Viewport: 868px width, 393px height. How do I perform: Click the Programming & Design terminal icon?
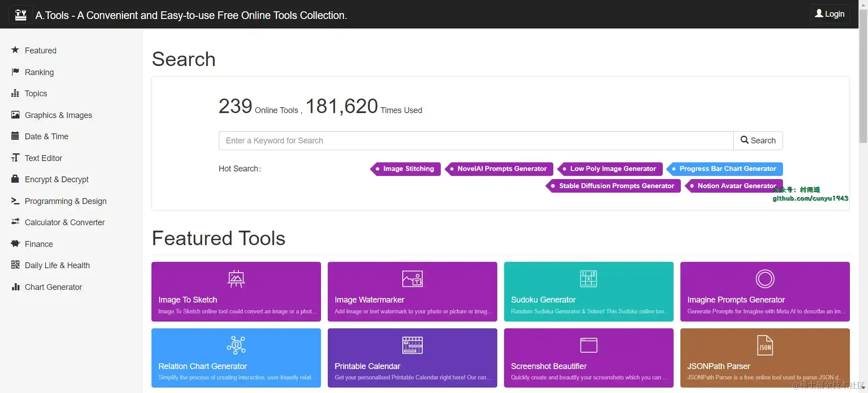pyautogui.click(x=15, y=200)
